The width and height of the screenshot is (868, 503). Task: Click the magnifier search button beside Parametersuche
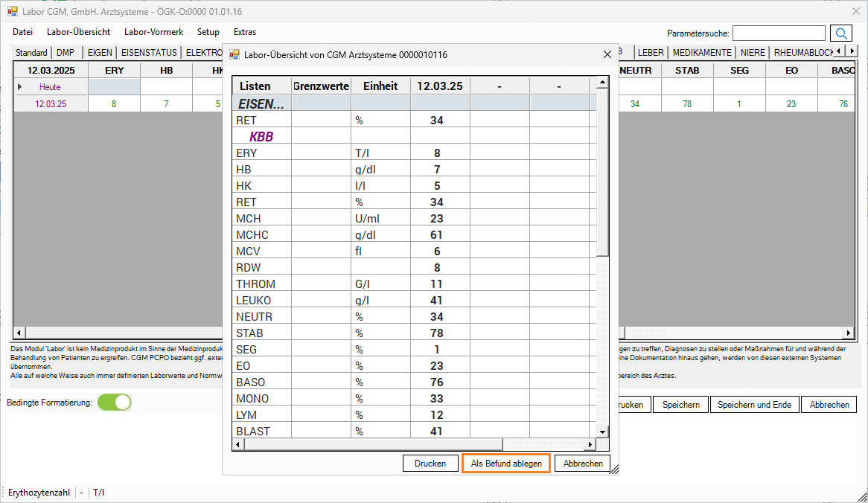click(x=841, y=33)
